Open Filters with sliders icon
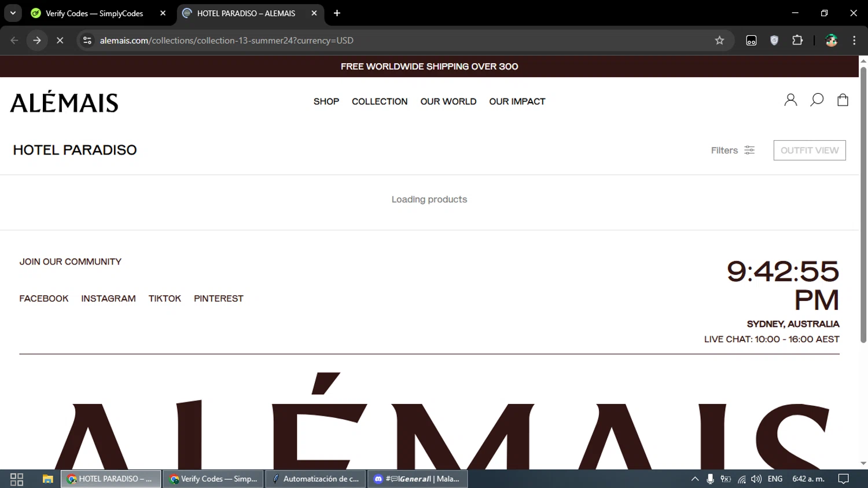 pos(733,151)
